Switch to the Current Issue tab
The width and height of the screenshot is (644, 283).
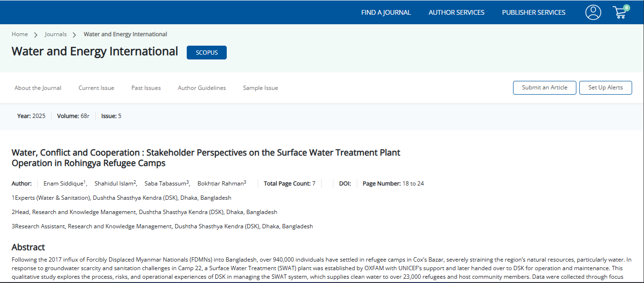pos(96,88)
